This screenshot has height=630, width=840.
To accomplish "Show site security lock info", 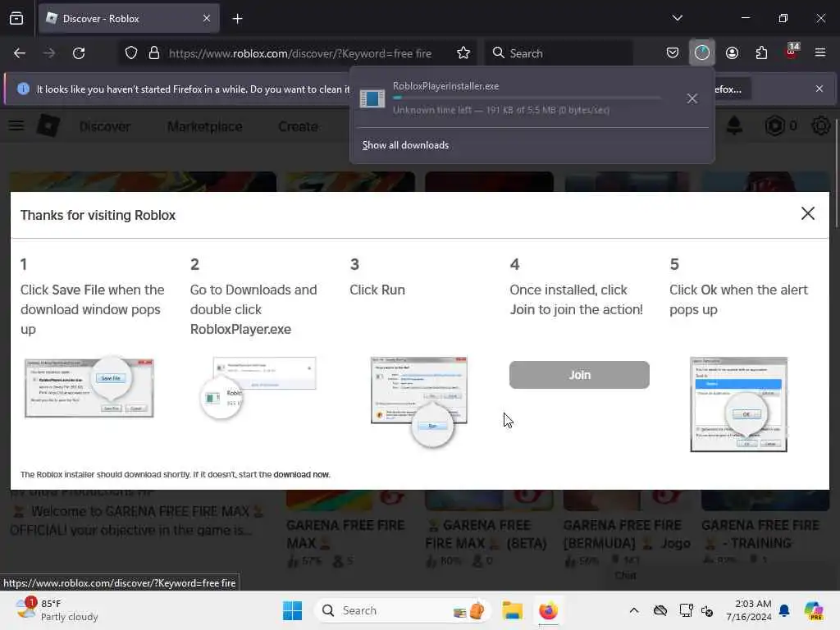I will click(154, 53).
